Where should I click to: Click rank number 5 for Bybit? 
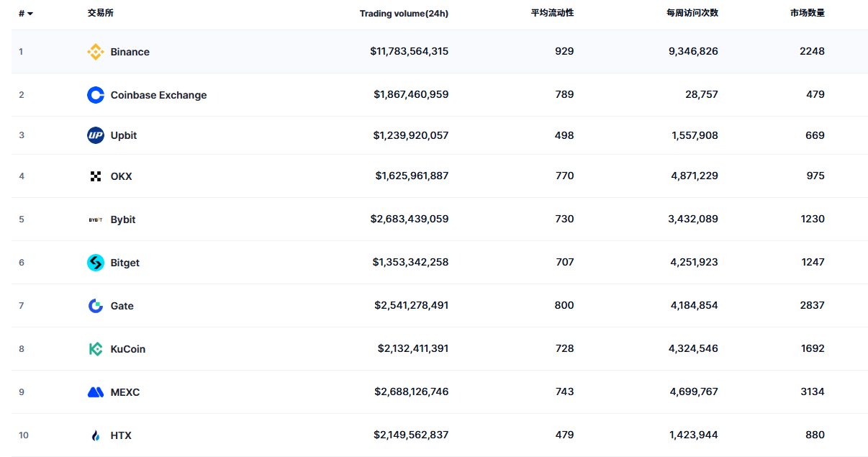pyautogui.click(x=21, y=219)
